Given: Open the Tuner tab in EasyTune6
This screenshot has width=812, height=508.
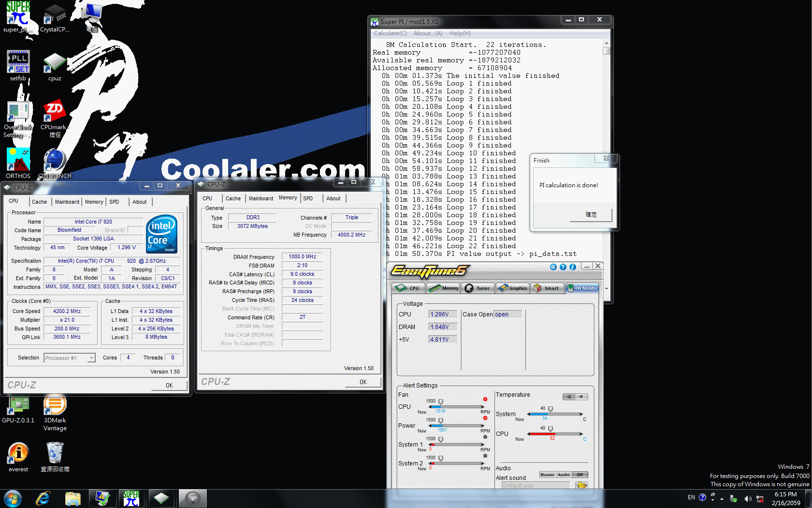Looking at the screenshot, I should (478, 288).
